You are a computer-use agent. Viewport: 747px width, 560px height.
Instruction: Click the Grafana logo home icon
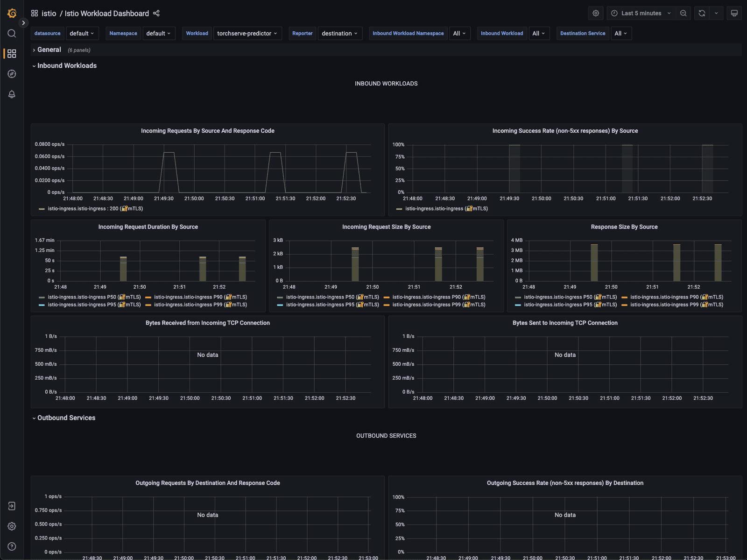pos(12,13)
